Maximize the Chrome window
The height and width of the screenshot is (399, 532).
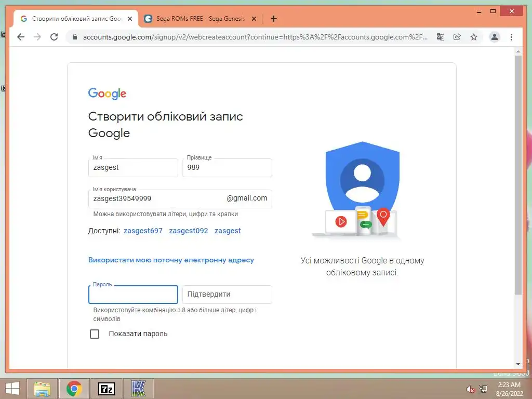(493, 11)
